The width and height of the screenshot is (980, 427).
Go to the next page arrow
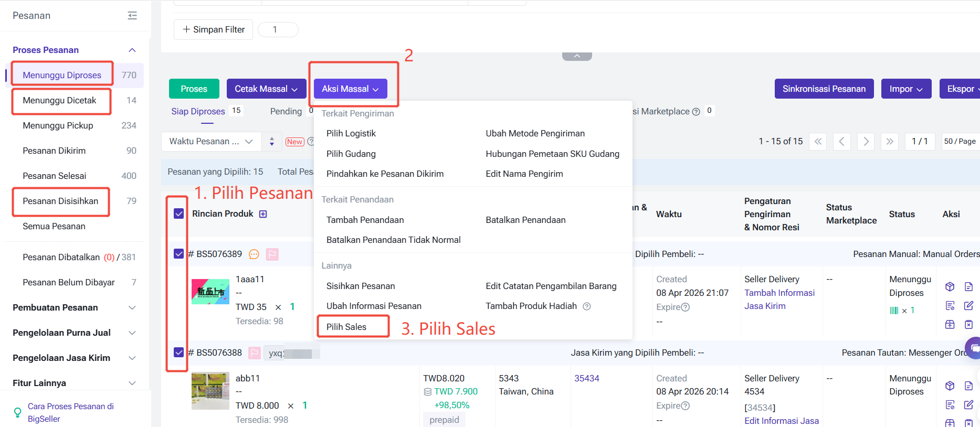coord(866,142)
